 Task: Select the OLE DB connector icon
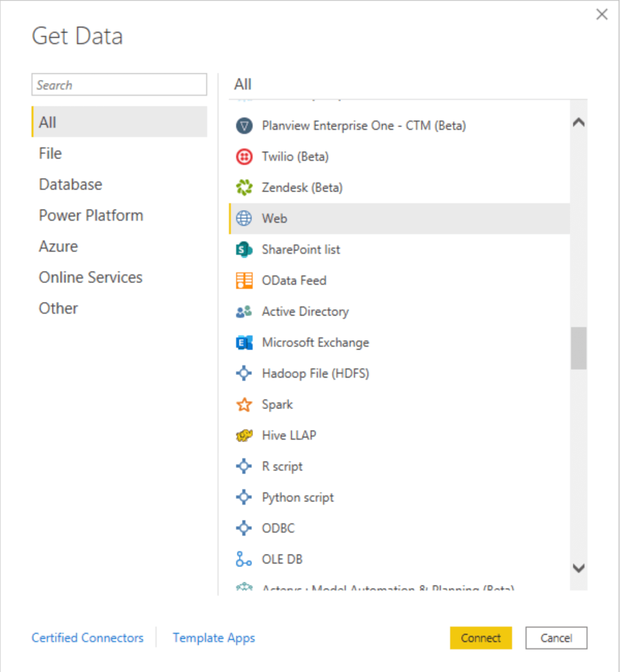pos(244,559)
